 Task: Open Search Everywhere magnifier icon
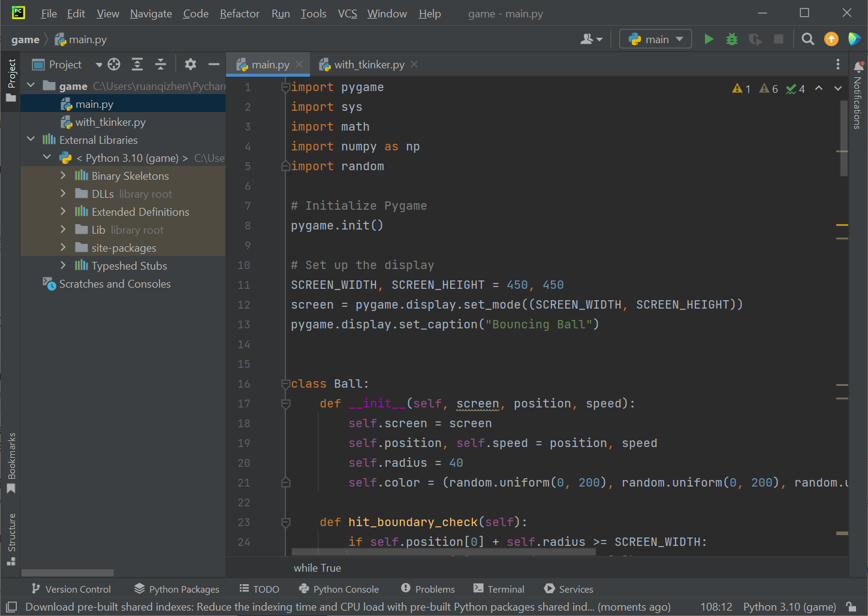(x=807, y=40)
